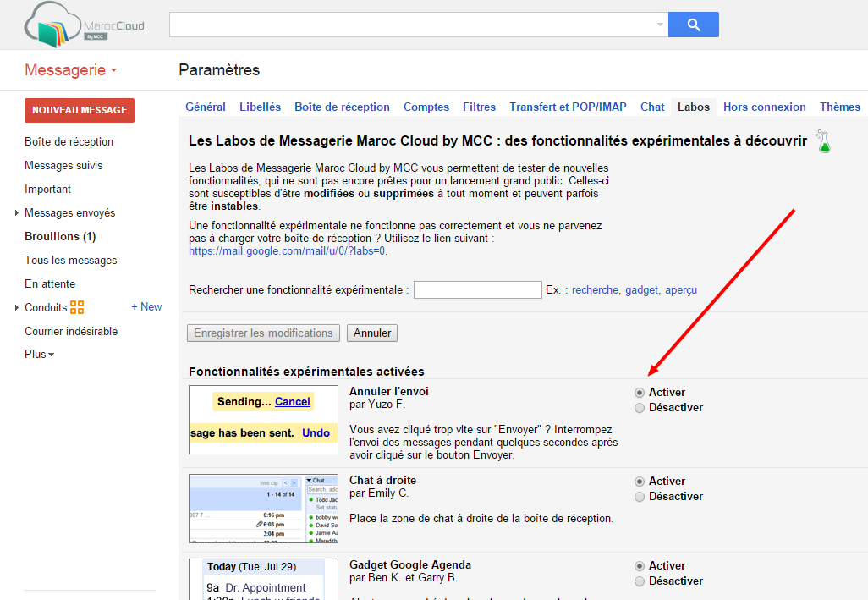Open the labs=0 mail.google.com link
This screenshot has height=600, width=868.
(x=288, y=251)
